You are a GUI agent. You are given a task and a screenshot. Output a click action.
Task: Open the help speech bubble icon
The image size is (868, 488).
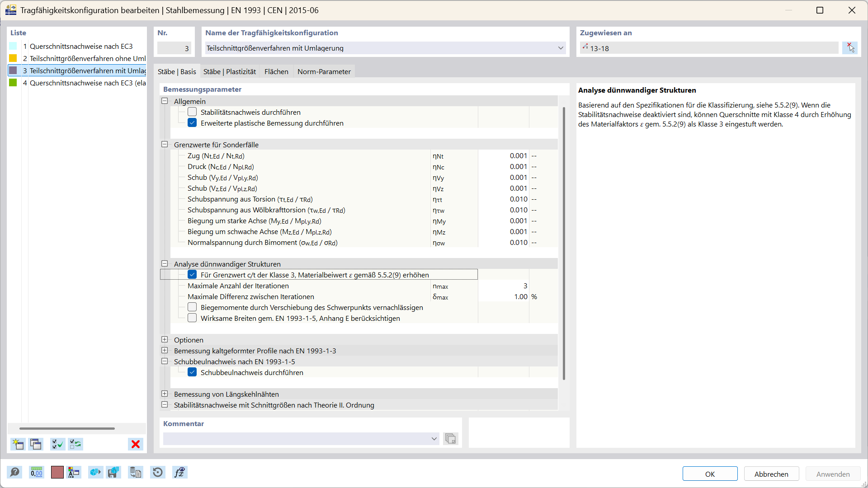tap(15, 473)
